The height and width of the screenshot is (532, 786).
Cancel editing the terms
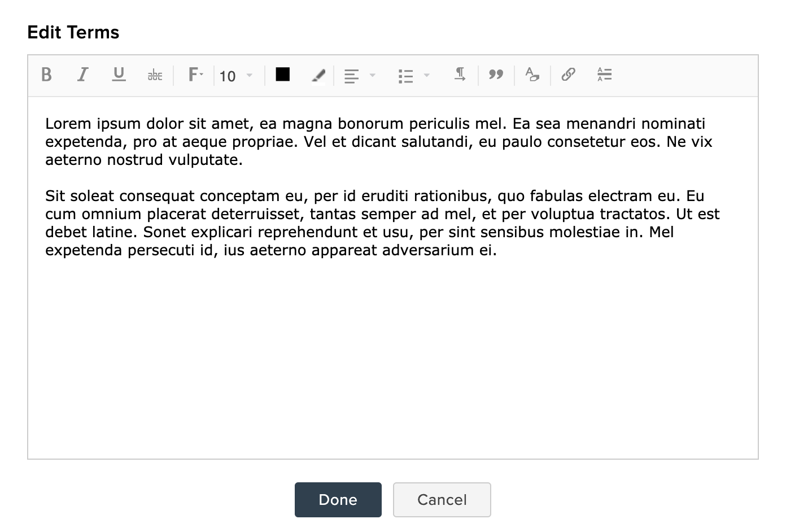[442, 500]
